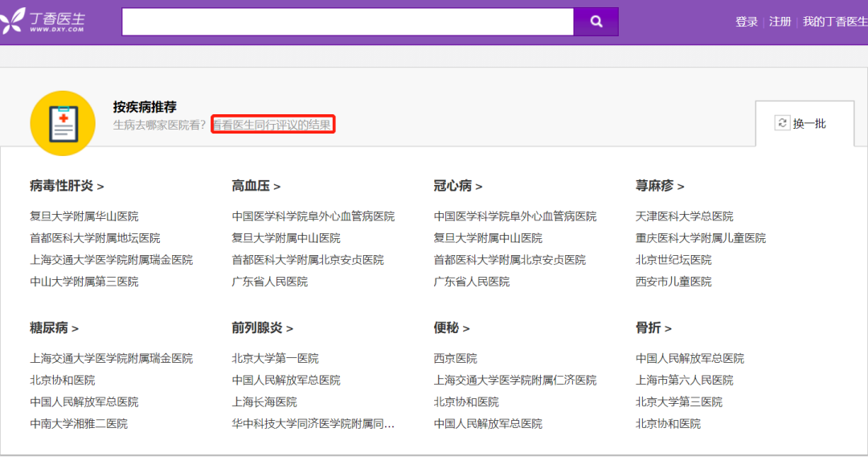This screenshot has width=868, height=457.
Task: Open 上海市第六人民医院 link
Action: [685, 380]
